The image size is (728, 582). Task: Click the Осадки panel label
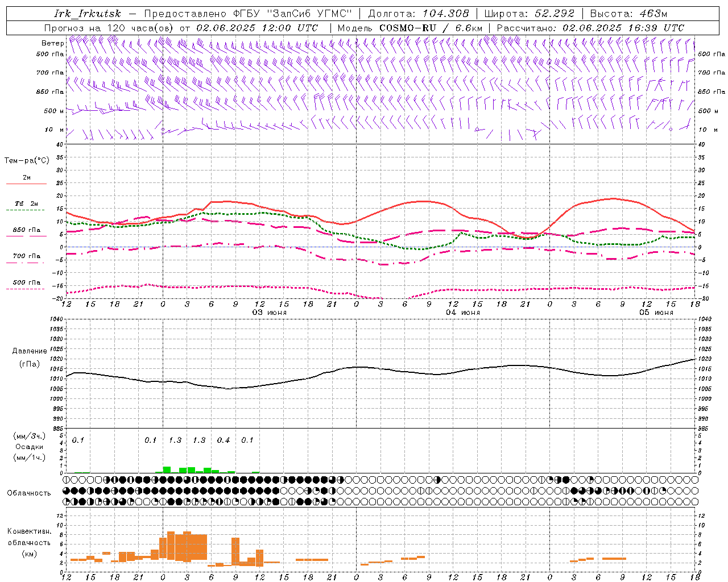click(29, 447)
